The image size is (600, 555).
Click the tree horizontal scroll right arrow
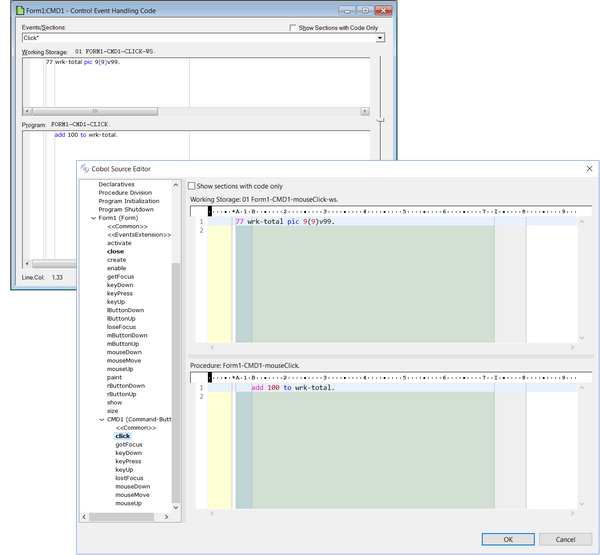(166, 517)
